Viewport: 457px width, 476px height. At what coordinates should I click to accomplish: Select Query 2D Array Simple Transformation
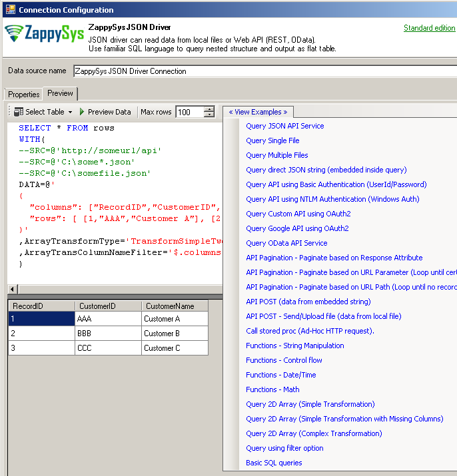point(310,404)
